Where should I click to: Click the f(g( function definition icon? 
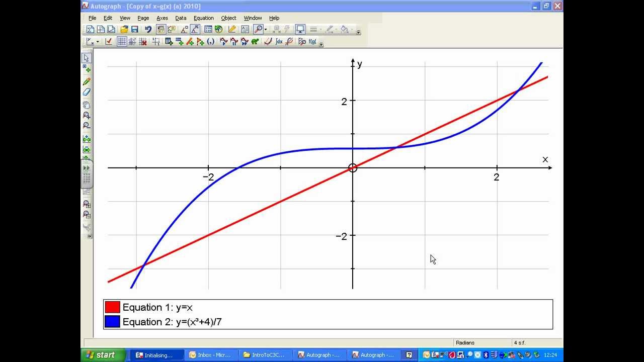[312, 42]
